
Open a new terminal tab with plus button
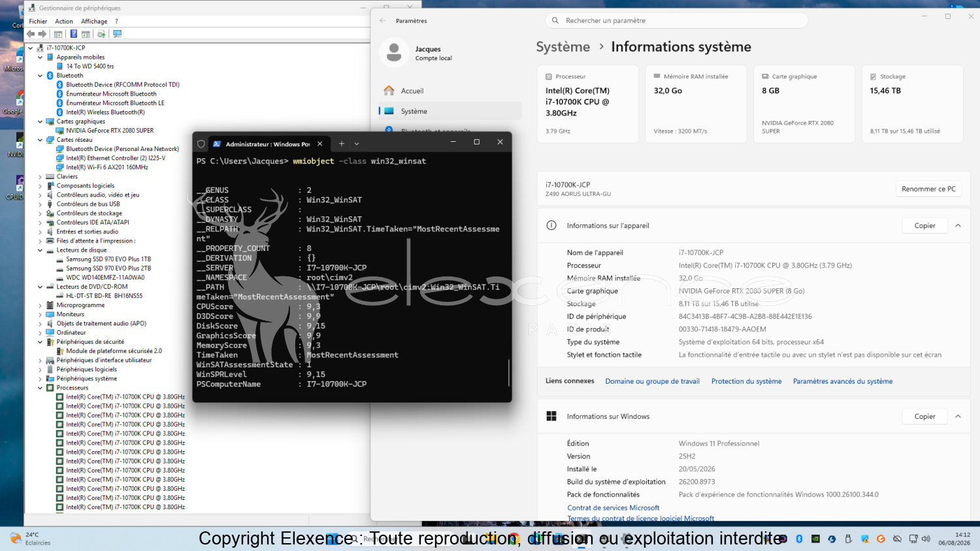(341, 144)
